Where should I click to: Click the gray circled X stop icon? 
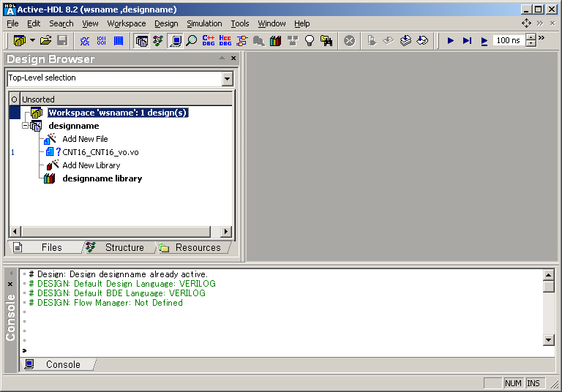pyautogui.click(x=350, y=41)
